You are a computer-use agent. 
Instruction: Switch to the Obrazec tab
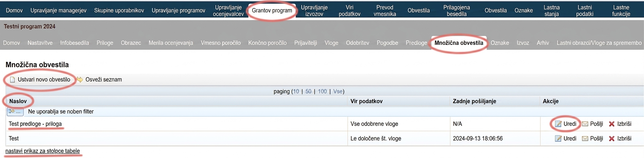coord(131,43)
